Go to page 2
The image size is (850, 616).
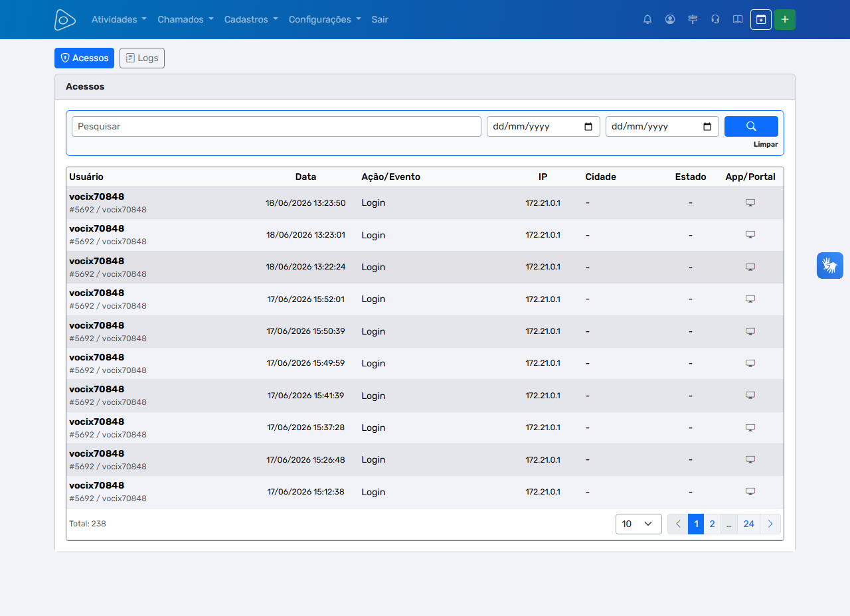(712, 524)
